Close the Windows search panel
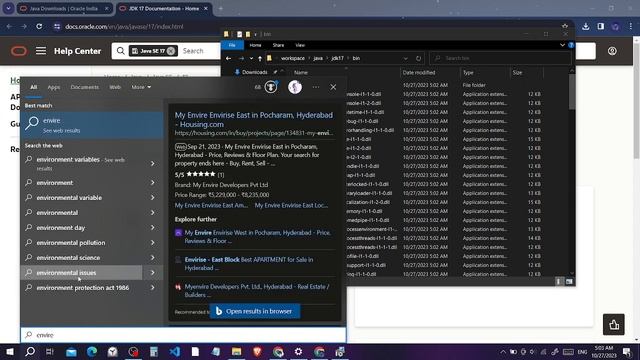This screenshot has height=360, width=640. click(x=333, y=87)
